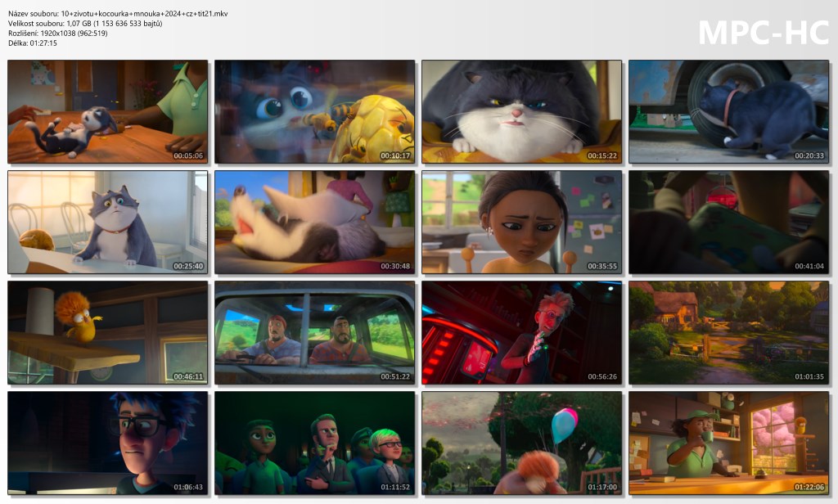This screenshot has height=504, width=838.
Task: Open thumbnail at 00:51:22 of men in truck
Action: coord(315,332)
